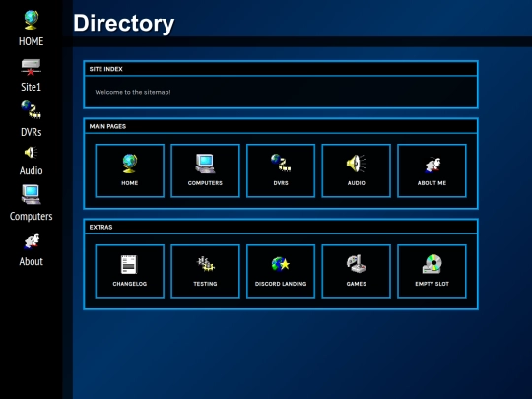Click the About label in the sidebar
532x399 pixels.
31,261
